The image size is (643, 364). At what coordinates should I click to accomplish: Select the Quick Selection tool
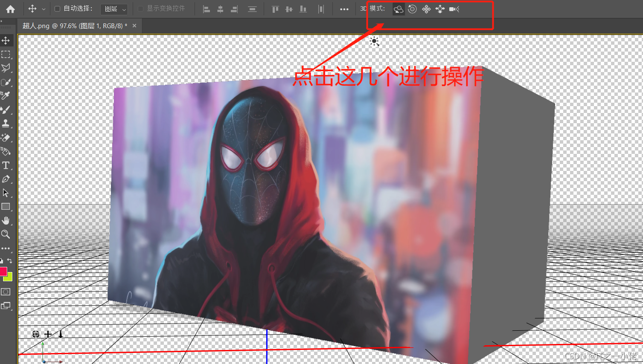6,82
